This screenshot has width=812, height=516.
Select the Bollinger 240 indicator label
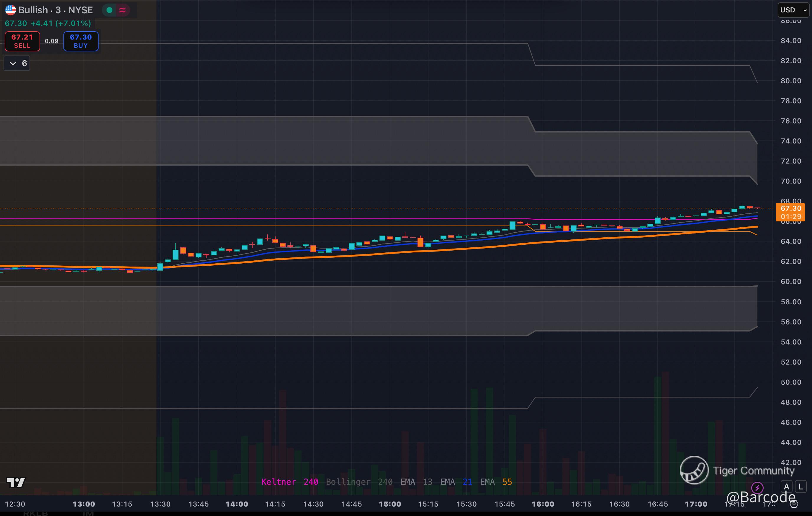(x=359, y=481)
